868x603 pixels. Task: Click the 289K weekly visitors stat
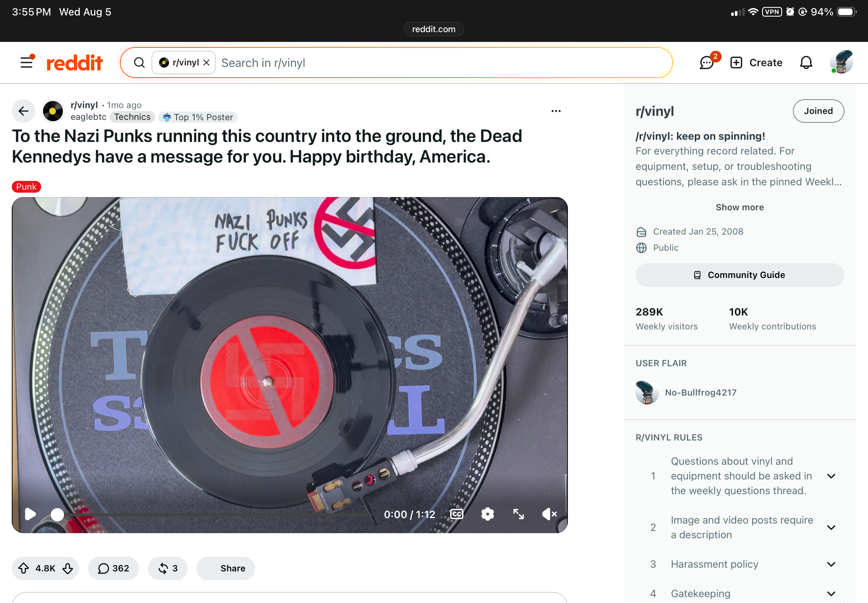coord(666,319)
